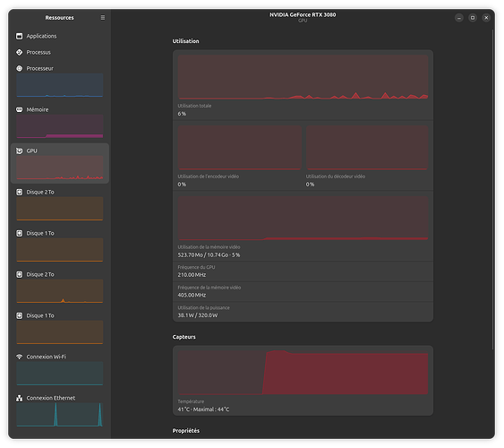Select the Processus sidebar icon
504x448 pixels.
click(20, 52)
